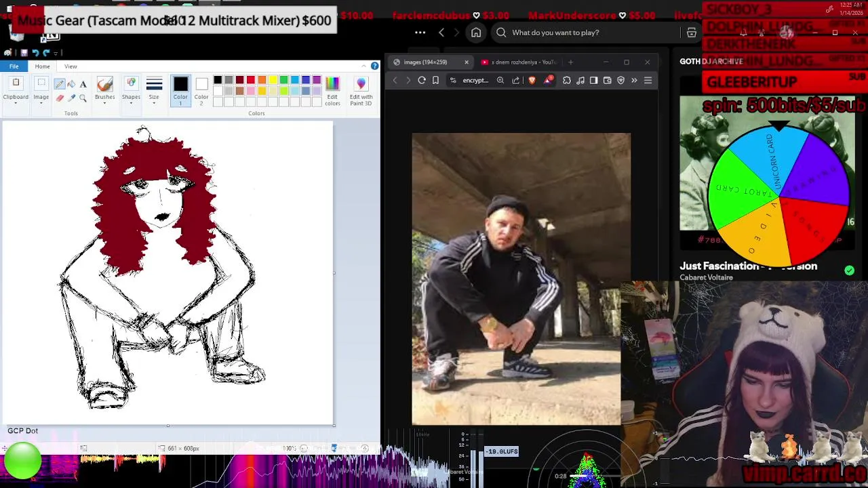Switch to the View ribbon tab

[71, 66]
